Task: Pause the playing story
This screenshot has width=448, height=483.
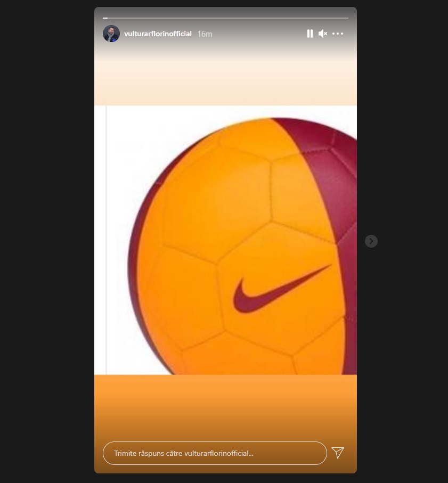Action: 310,34
